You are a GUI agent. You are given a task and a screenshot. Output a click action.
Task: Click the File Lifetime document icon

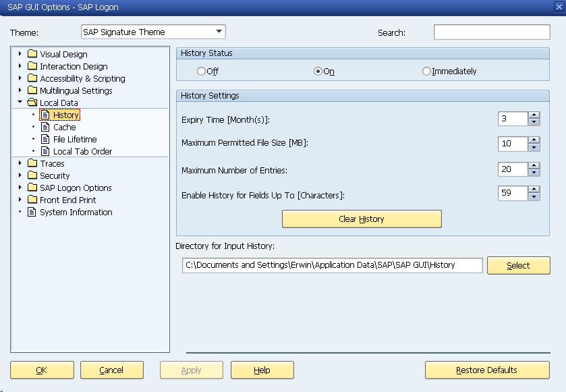point(45,139)
